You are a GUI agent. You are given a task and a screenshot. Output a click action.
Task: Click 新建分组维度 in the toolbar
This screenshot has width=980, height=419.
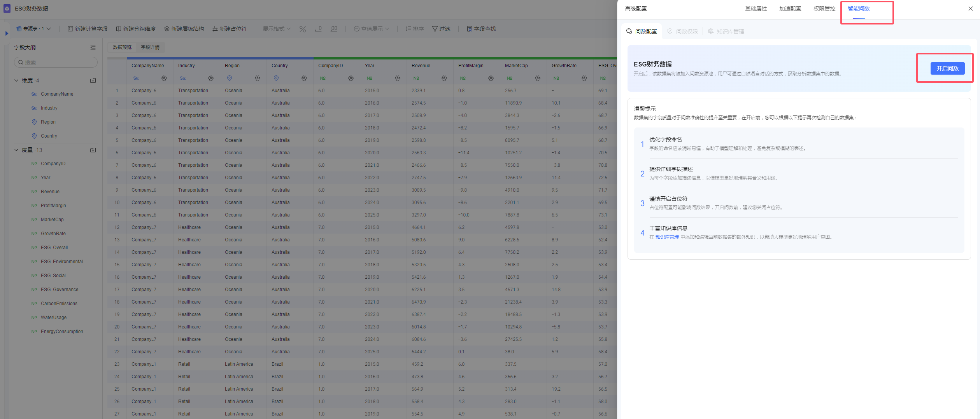136,29
